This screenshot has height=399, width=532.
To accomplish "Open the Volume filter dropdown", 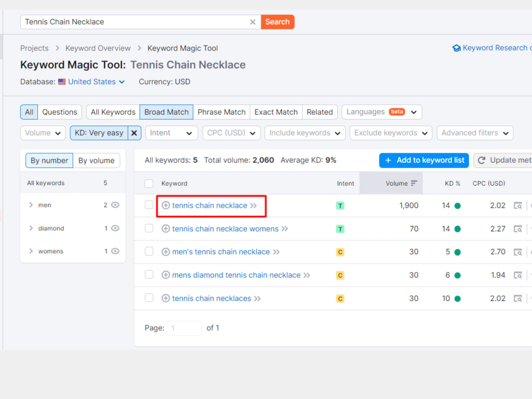I will tap(43, 133).
